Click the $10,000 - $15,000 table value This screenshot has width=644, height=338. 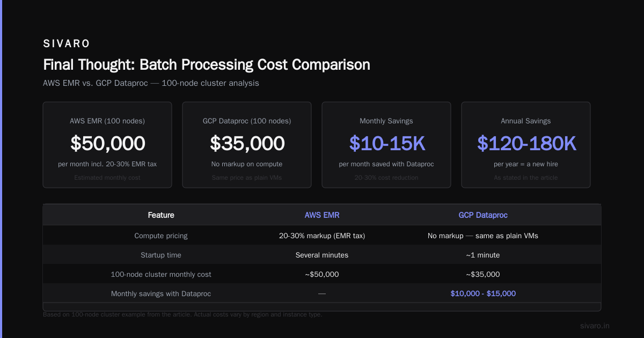[483, 293]
